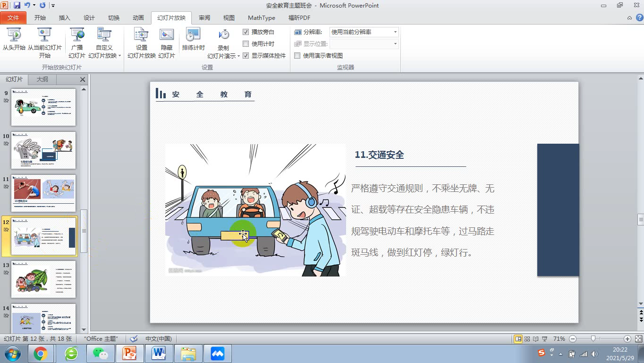
Task: Click the save icon in quick access toolbar
Action: [17, 5]
